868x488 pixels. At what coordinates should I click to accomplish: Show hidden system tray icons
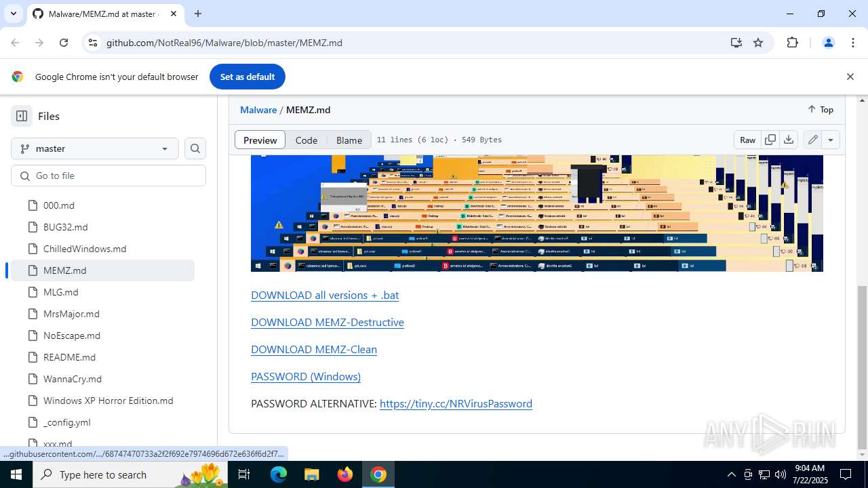(x=731, y=474)
